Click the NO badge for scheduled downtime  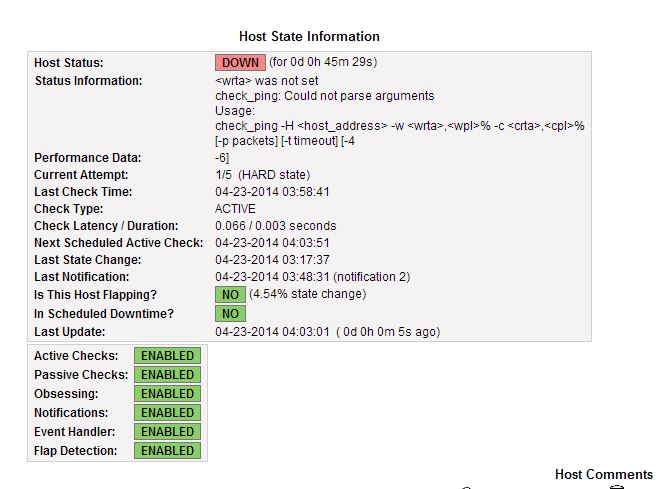click(x=230, y=313)
